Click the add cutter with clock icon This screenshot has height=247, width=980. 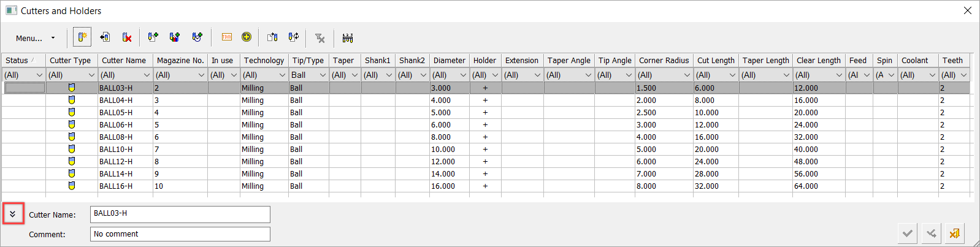[197, 37]
